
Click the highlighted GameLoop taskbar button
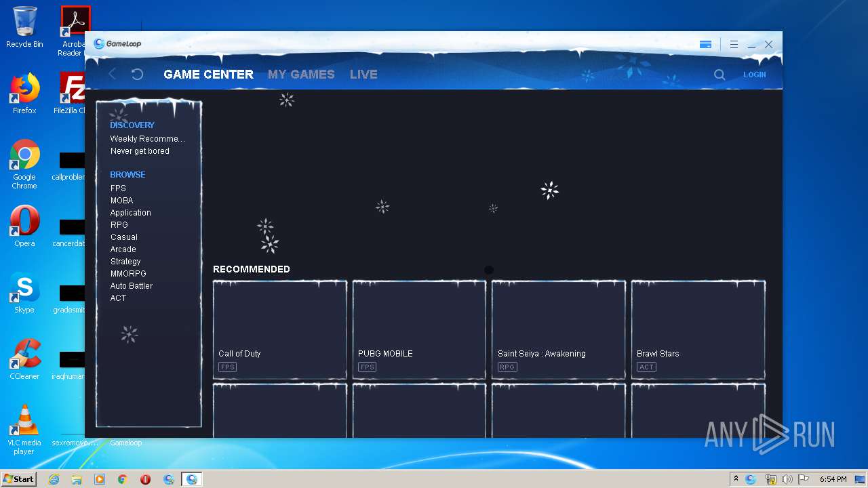click(x=192, y=479)
